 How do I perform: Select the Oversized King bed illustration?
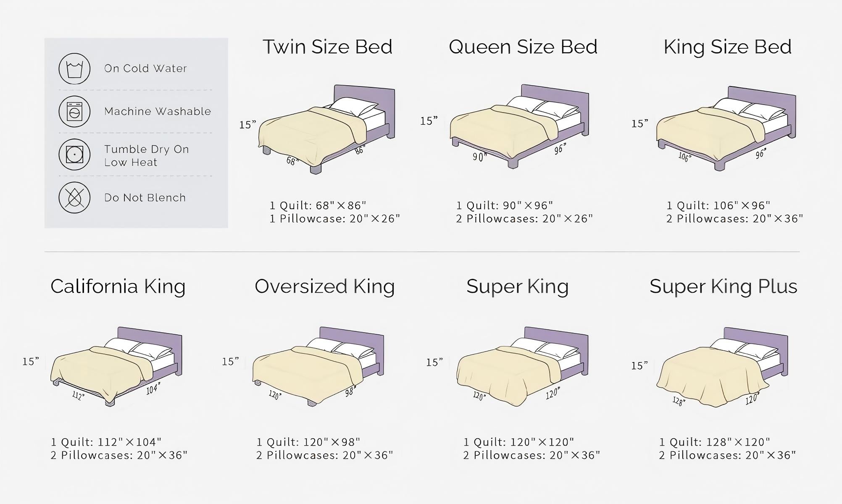point(318,365)
